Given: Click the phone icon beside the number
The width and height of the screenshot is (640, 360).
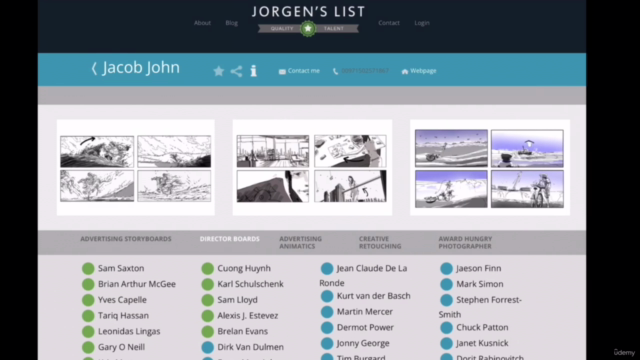Looking at the screenshot, I should [x=336, y=71].
